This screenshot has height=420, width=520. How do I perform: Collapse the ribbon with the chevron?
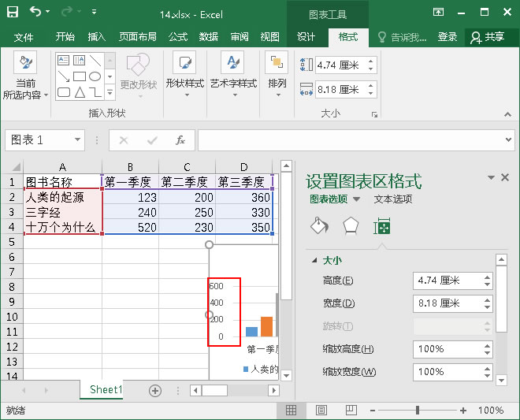(507, 114)
